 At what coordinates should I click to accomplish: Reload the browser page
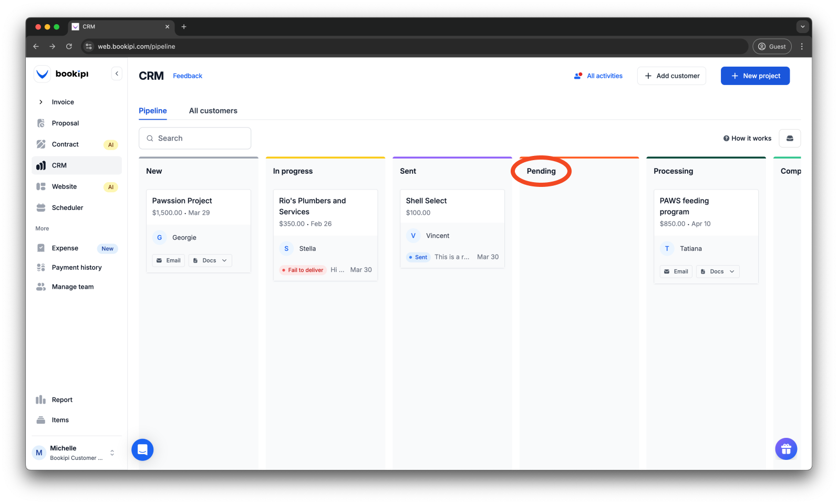click(69, 46)
